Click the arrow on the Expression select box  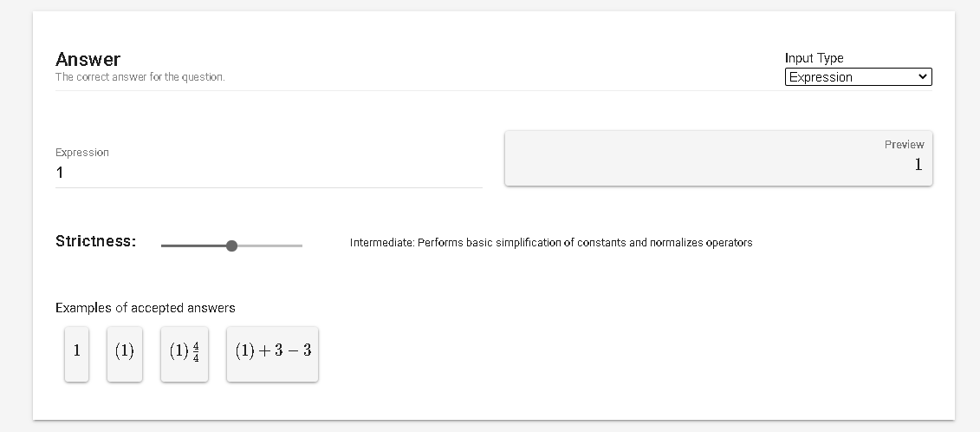(922, 77)
